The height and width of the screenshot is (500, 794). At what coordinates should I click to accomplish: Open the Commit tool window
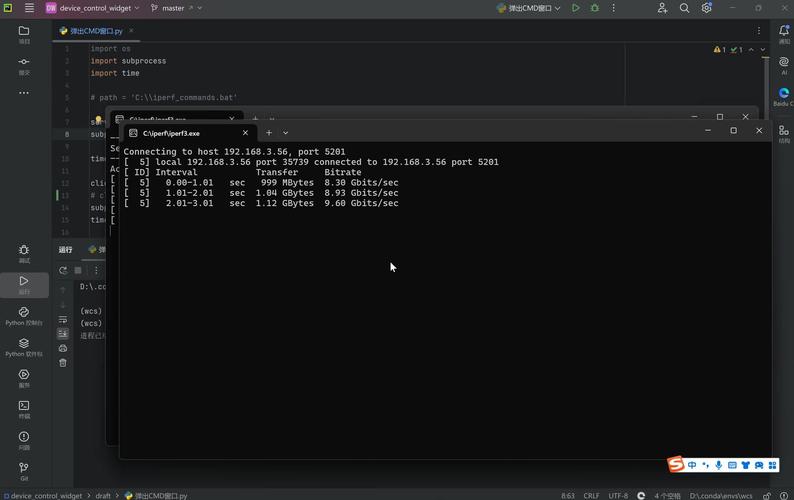coord(24,64)
